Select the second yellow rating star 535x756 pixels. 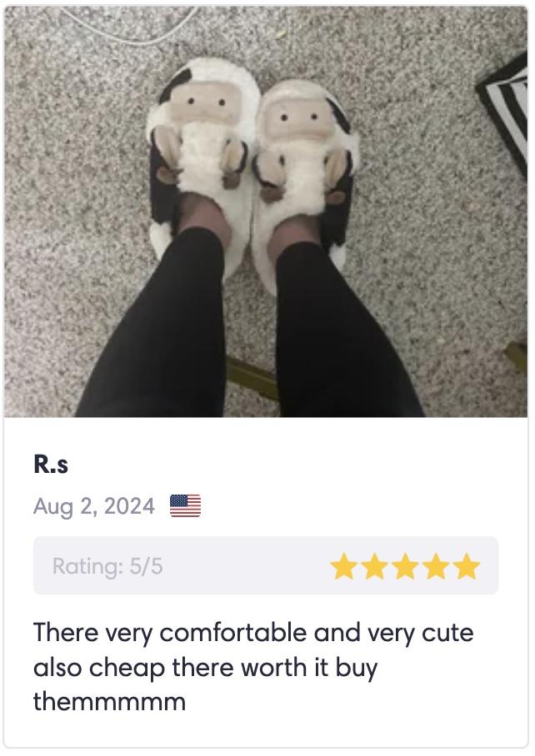[x=374, y=566]
